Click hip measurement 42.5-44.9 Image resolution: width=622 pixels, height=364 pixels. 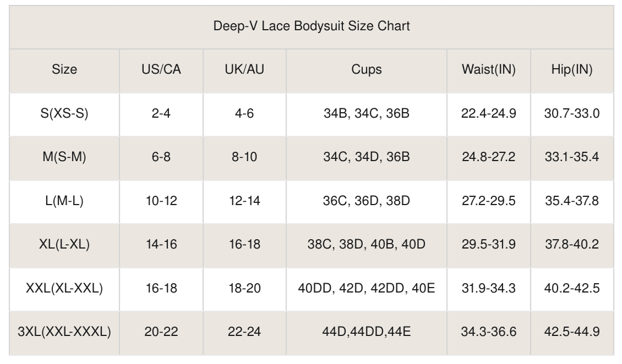pyautogui.click(x=572, y=332)
